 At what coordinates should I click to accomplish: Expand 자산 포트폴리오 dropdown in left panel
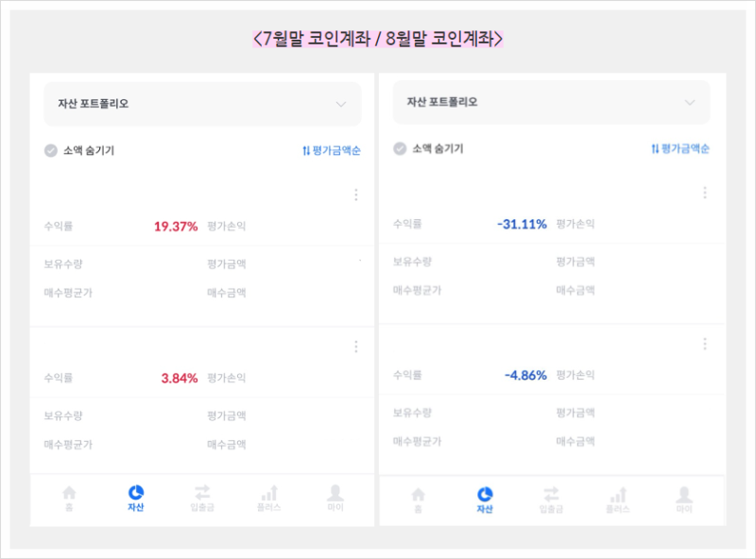(341, 104)
